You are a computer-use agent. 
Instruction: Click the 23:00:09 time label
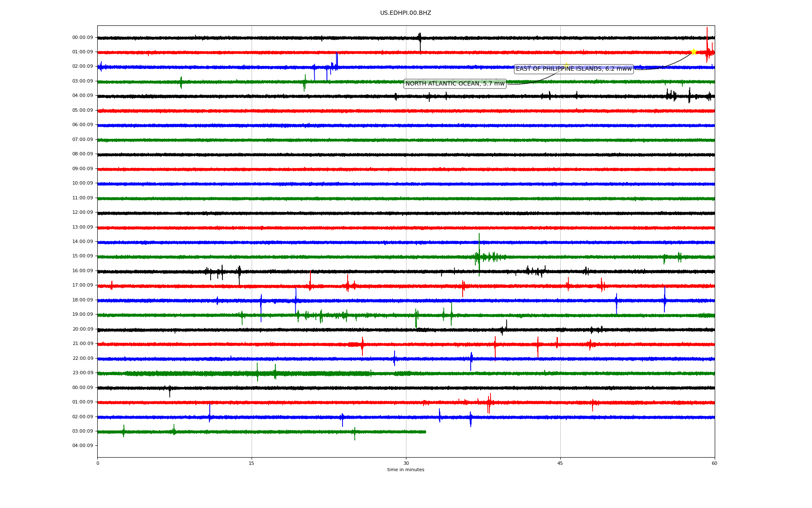[x=82, y=373]
